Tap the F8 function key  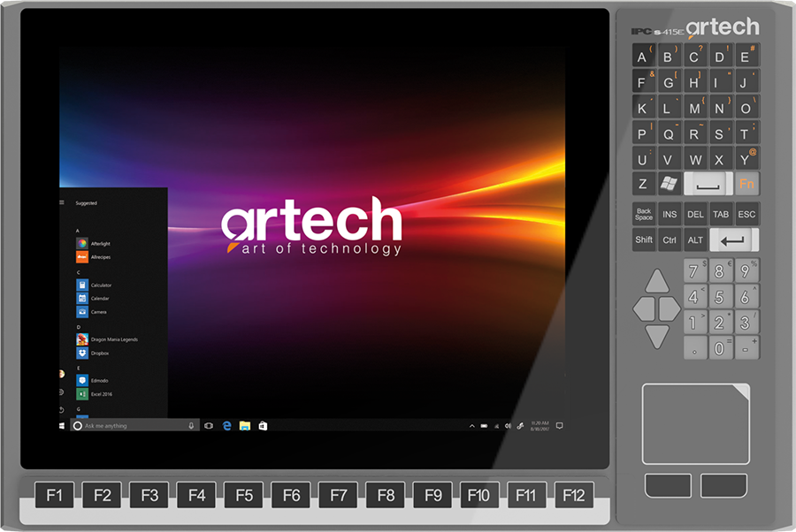[386, 495]
